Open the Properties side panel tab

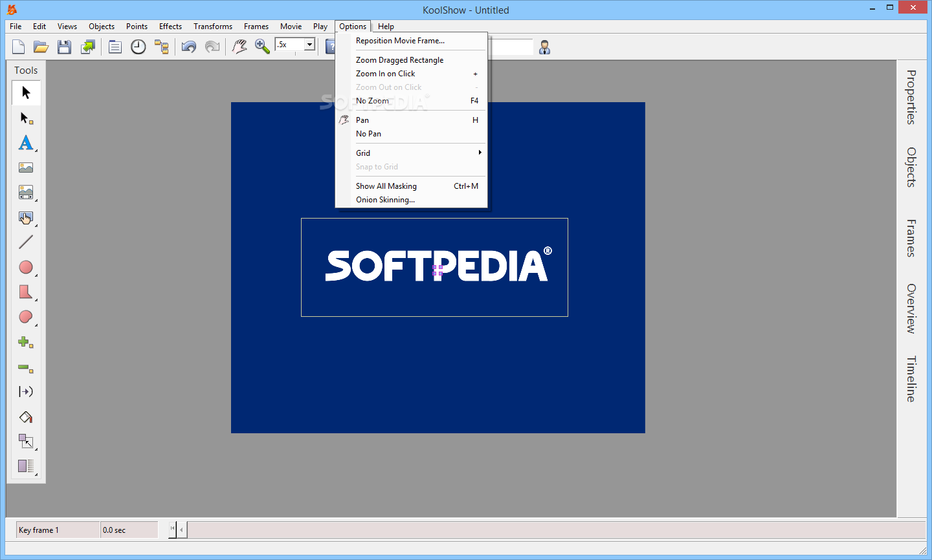[911, 97]
